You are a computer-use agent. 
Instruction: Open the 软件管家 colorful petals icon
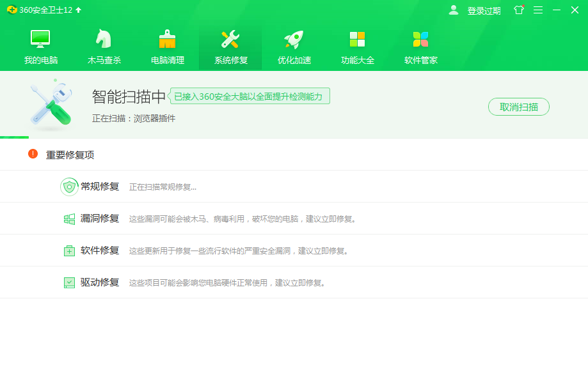click(420, 40)
